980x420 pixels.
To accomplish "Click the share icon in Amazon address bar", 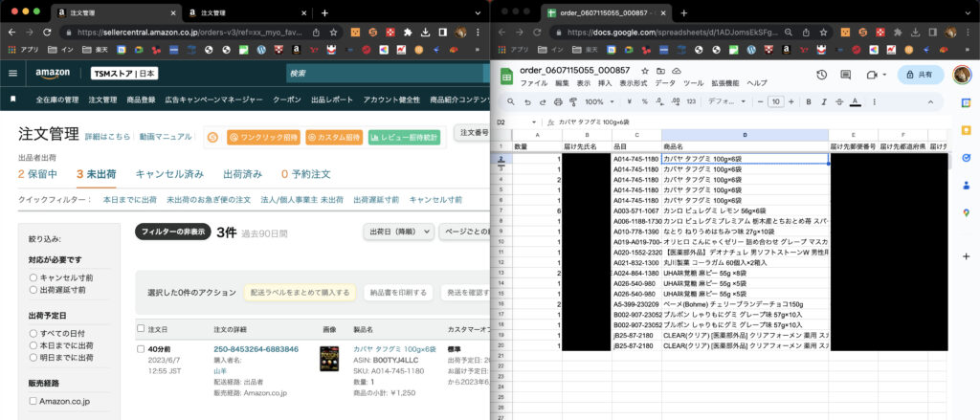I will (x=317, y=32).
